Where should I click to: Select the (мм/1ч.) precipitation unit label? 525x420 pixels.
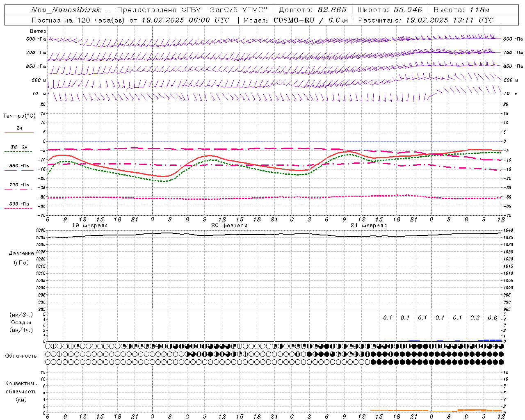21,330
